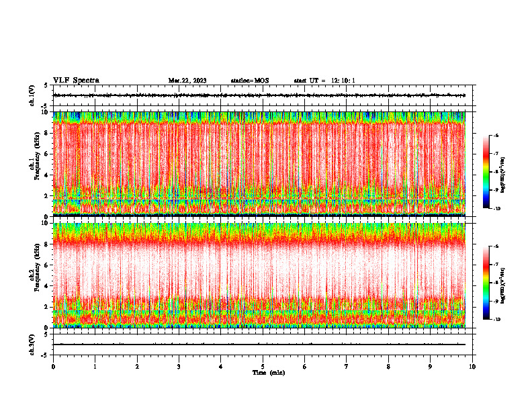The height and width of the screenshot is (411, 532).
Task: Click the "1" tick on the time axis
Action: (95, 367)
